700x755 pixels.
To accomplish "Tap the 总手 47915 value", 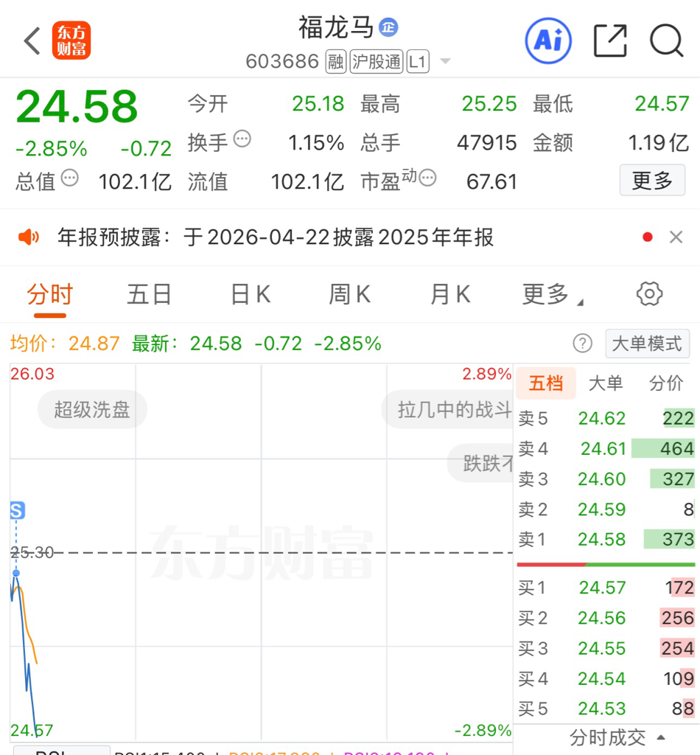I will 487,143.
